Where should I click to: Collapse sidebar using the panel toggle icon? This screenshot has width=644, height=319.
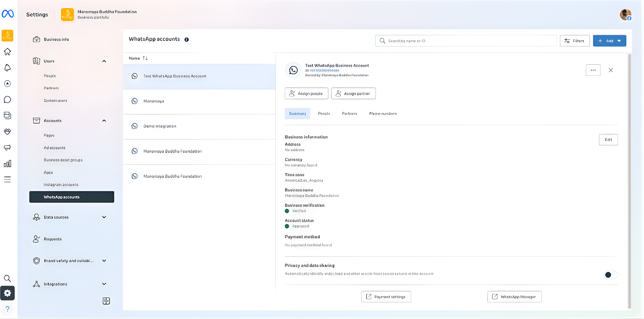point(106,301)
